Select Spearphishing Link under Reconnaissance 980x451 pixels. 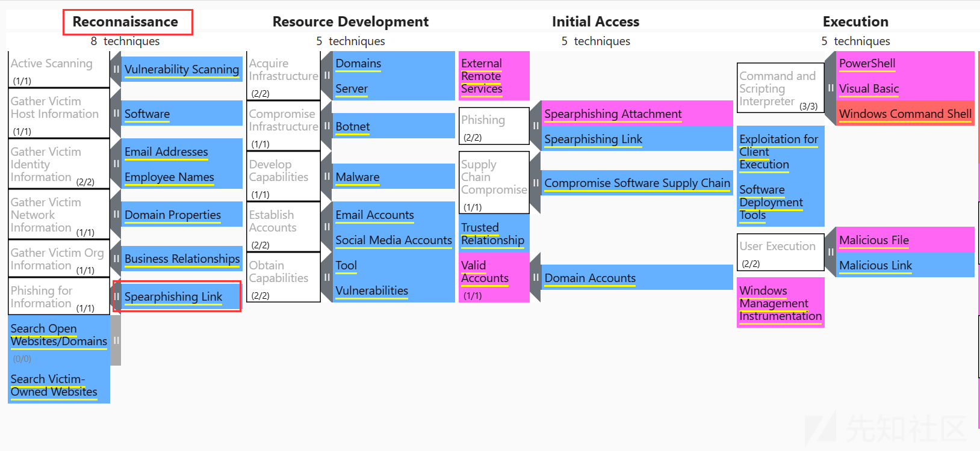[182, 296]
